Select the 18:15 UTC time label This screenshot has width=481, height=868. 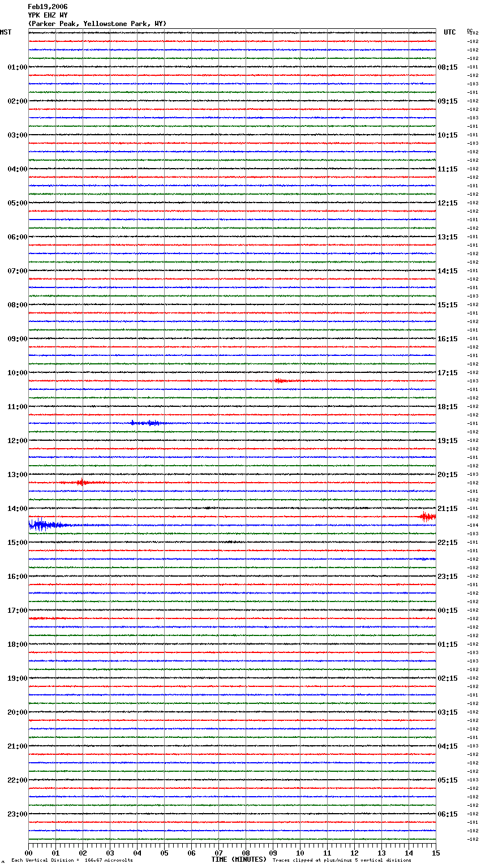pyautogui.click(x=448, y=407)
